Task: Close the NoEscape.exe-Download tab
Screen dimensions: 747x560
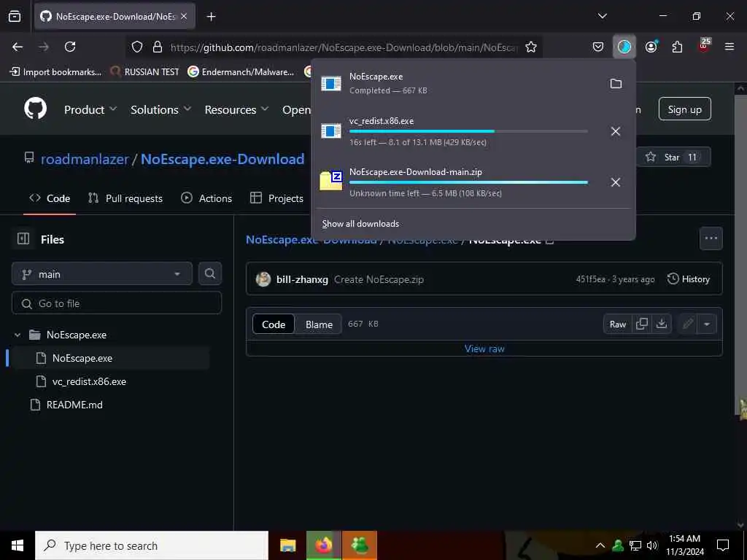Action: pyautogui.click(x=184, y=16)
